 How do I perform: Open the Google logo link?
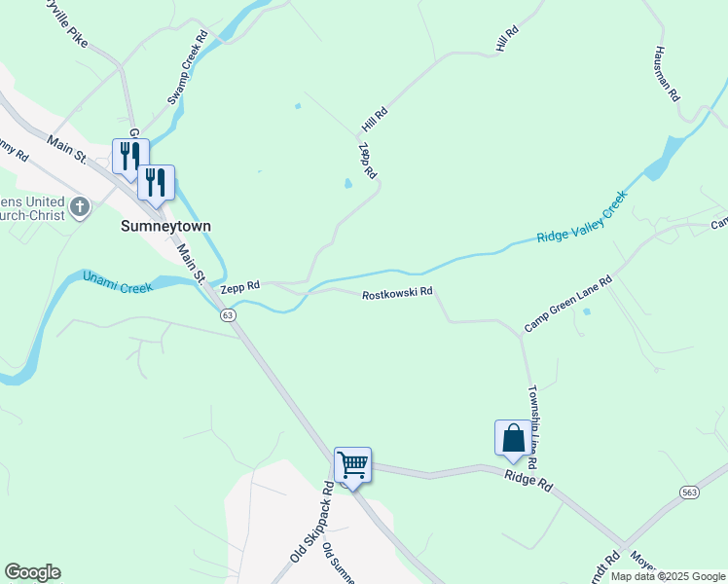click(x=32, y=573)
